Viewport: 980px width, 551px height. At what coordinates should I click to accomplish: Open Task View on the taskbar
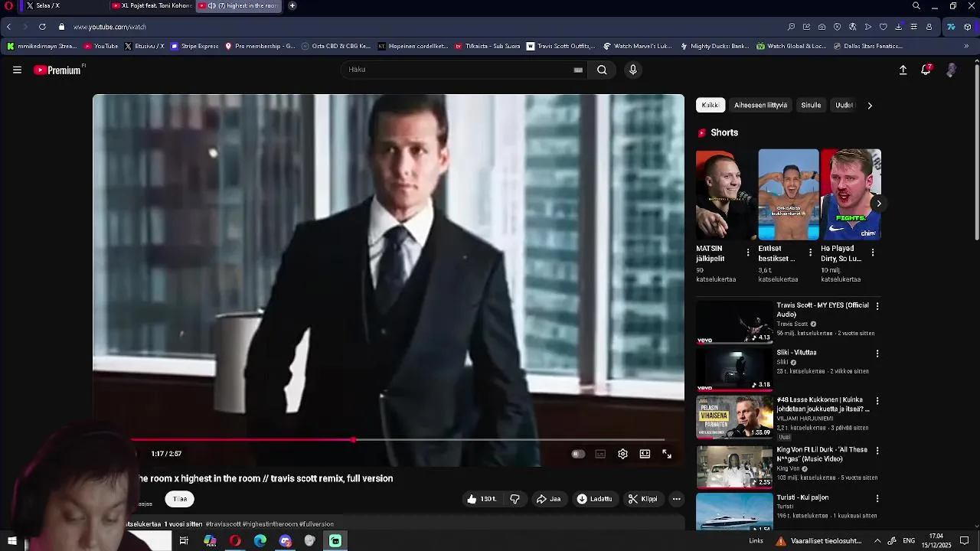click(184, 541)
